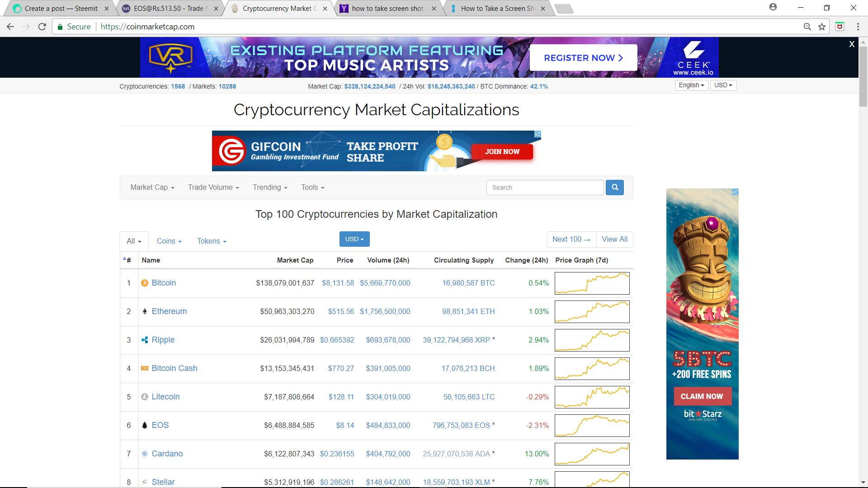Click the Bitcoin 7-day price graph
The image size is (868, 488).
tap(592, 283)
